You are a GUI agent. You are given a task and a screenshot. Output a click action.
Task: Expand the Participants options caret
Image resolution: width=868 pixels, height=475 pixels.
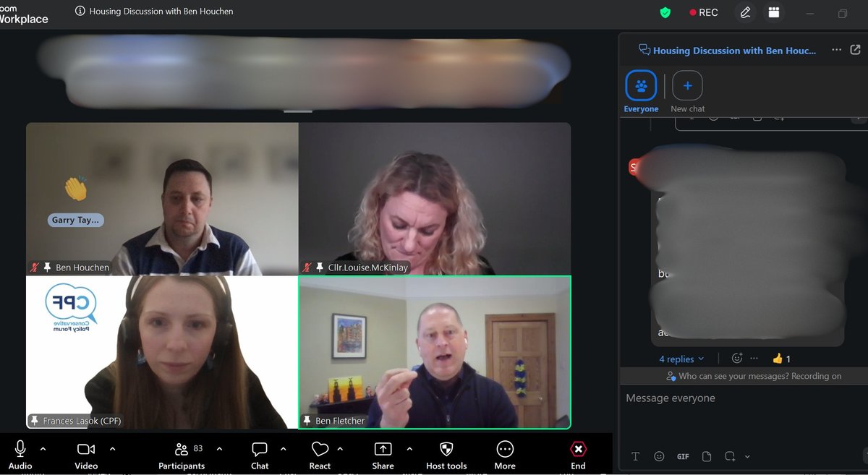coord(220,449)
